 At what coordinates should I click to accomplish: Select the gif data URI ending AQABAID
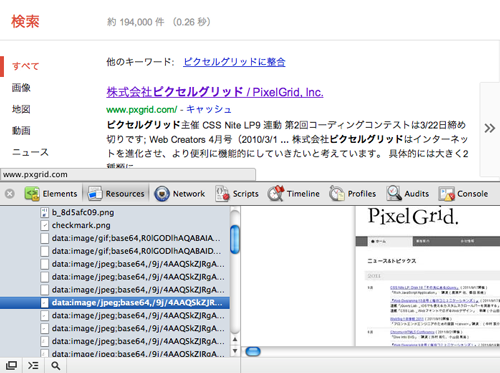(x=115, y=251)
